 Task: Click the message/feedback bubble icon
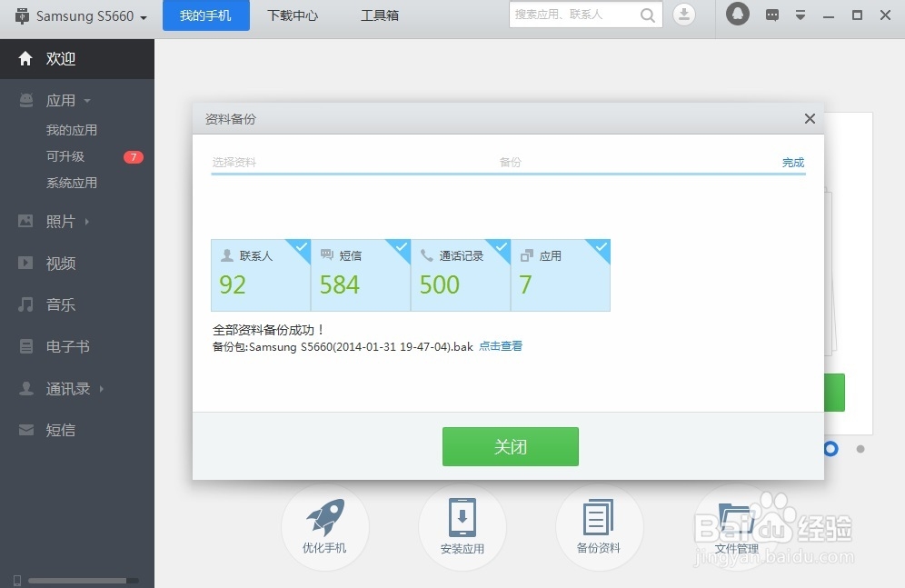click(771, 15)
